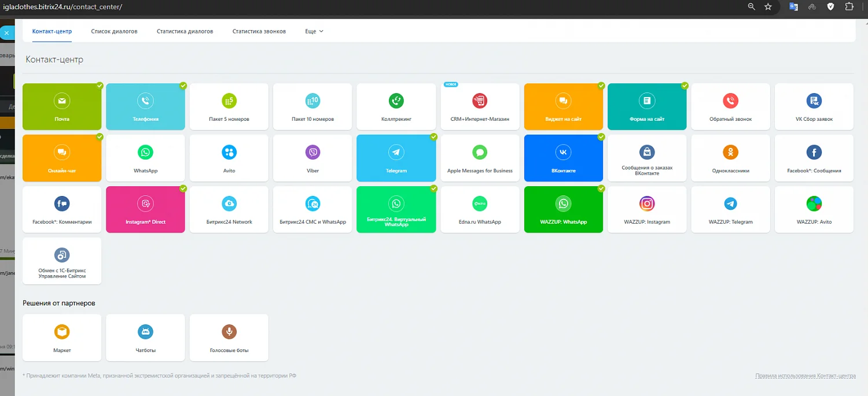
Task: Open the Instagram* Direct tile
Action: [146, 209]
